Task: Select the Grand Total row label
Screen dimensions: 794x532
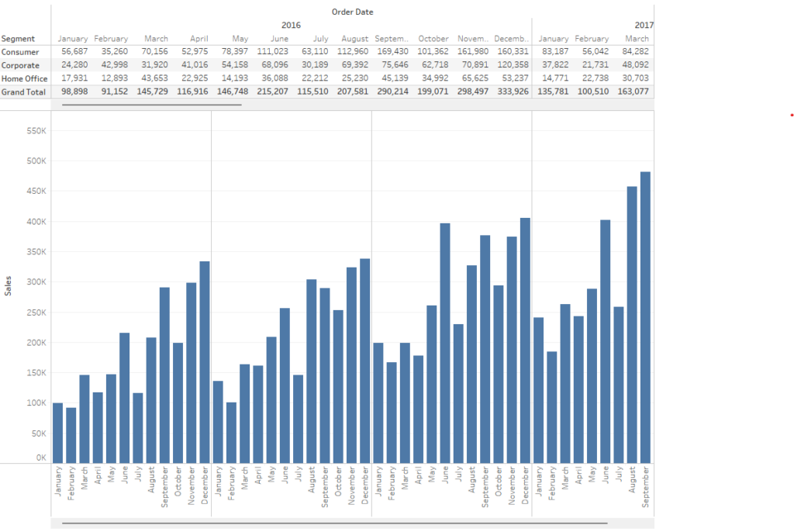Action: click(24, 91)
